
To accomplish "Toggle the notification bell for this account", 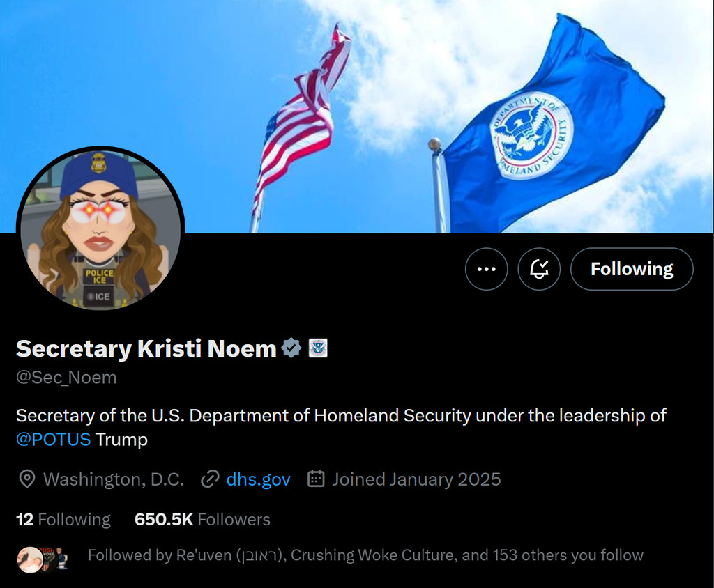I will pos(539,269).
